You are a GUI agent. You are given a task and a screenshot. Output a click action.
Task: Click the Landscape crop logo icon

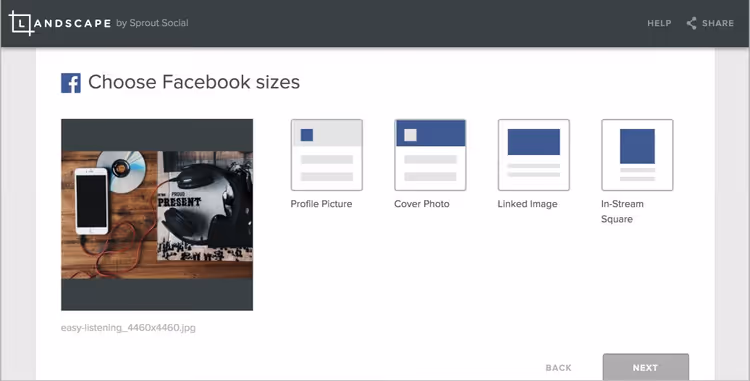[x=22, y=23]
